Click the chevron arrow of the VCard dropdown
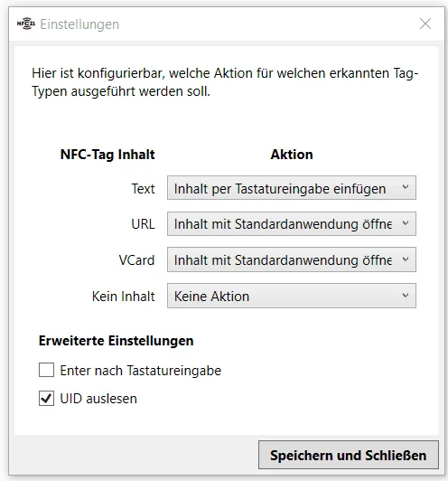The height and width of the screenshot is (481, 448). tap(406, 259)
